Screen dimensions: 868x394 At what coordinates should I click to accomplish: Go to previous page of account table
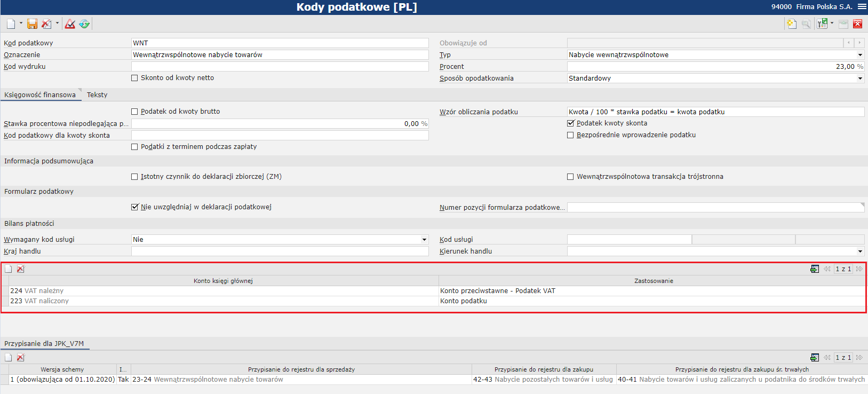[827, 269]
